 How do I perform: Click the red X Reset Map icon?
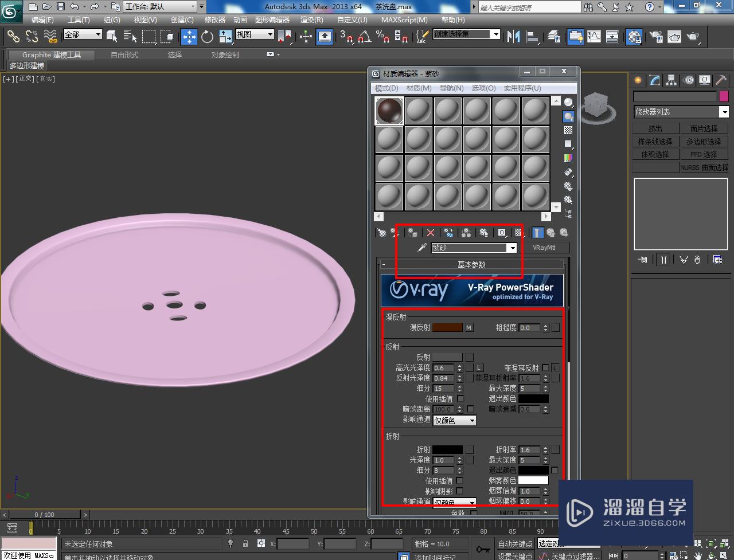pyautogui.click(x=431, y=233)
